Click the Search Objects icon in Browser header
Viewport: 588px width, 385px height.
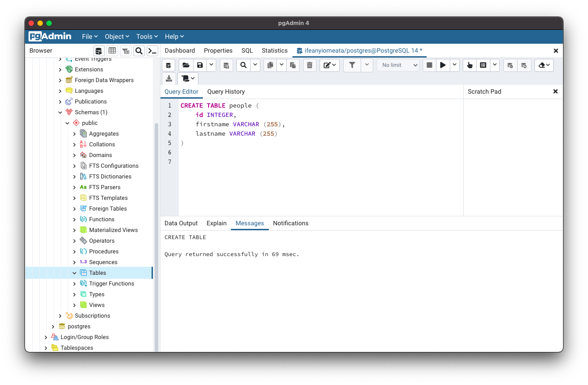139,51
